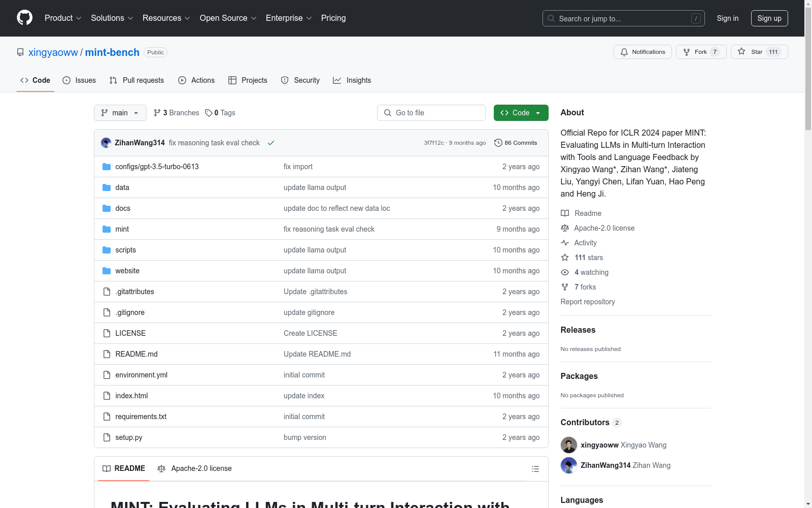This screenshot has width=812, height=508.
Task: Click the Notifications bell icon
Action: tap(624, 52)
